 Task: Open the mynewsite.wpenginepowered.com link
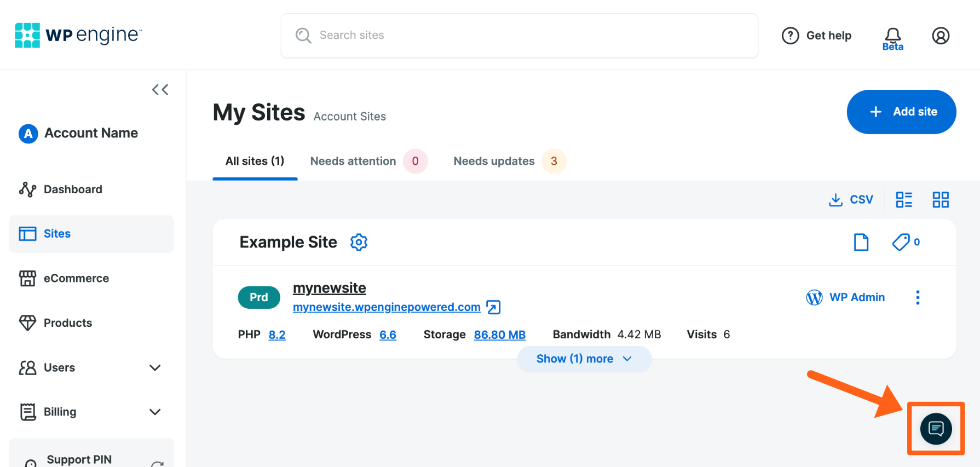(387, 307)
